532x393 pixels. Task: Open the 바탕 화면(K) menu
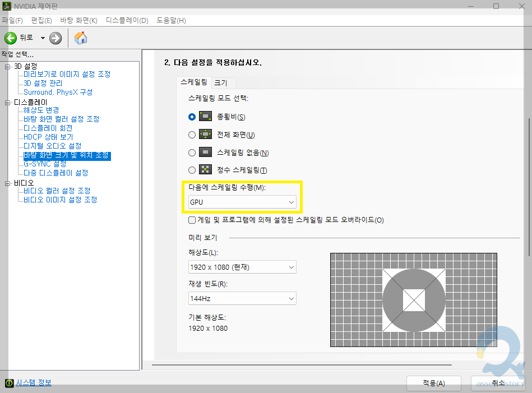78,20
